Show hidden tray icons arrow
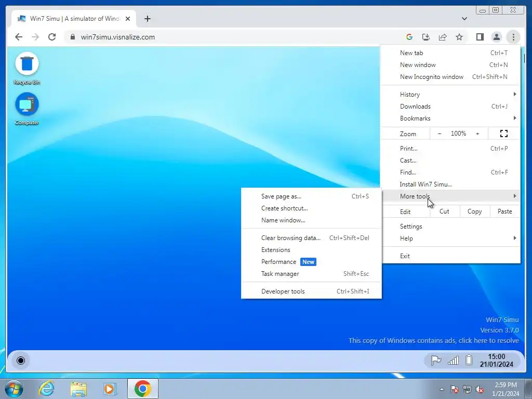The height and width of the screenshot is (399, 532). pos(442,389)
